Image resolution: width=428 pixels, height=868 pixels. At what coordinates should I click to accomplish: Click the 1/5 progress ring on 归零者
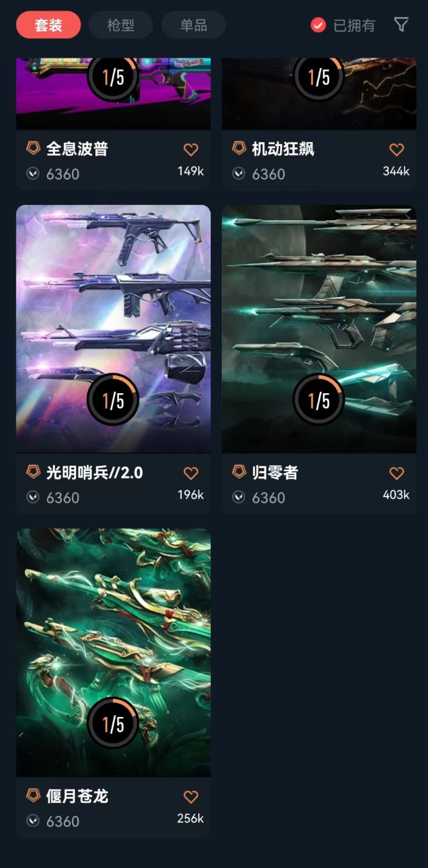[319, 400]
